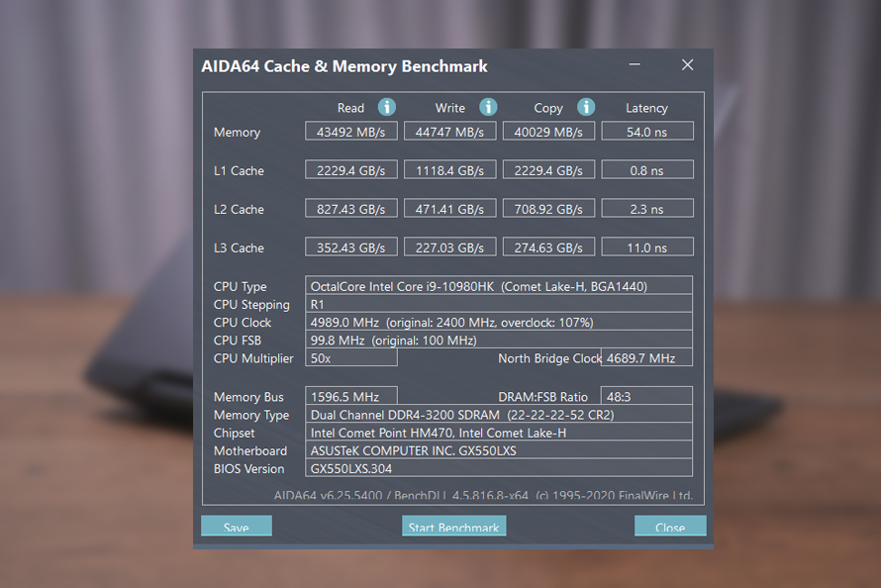This screenshot has height=588, width=881.
Task: Click the Write column header label
Action: pos(450,108)
